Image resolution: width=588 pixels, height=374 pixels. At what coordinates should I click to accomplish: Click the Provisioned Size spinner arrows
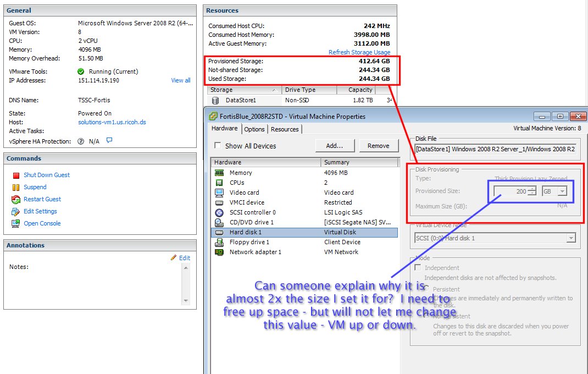pyautogui.click(x=532, y=191)
